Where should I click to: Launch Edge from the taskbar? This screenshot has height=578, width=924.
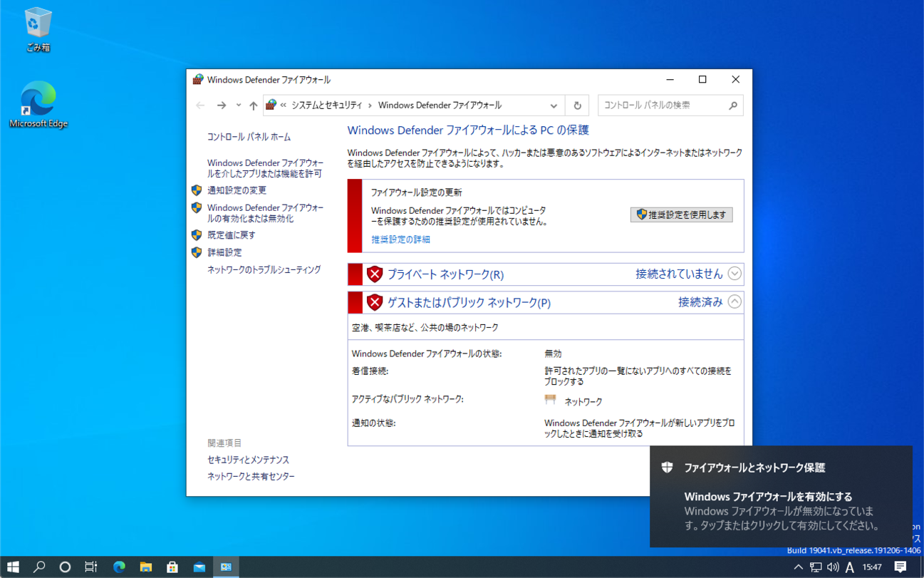point(119,567)
